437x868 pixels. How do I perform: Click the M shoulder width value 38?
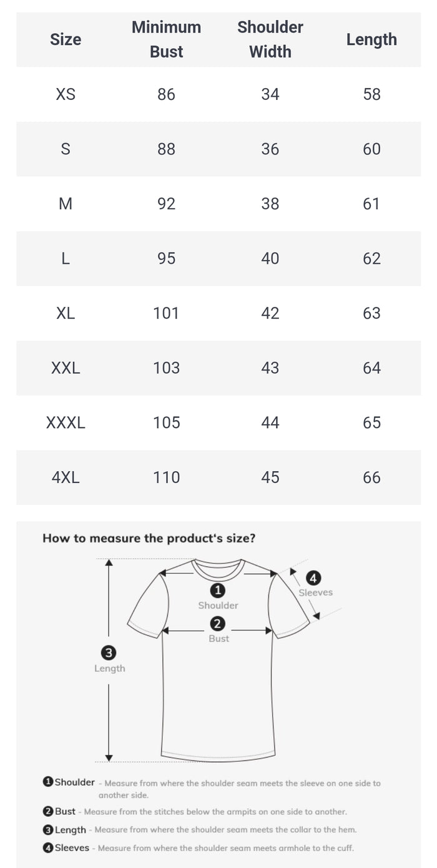click(x=270, y=204)
